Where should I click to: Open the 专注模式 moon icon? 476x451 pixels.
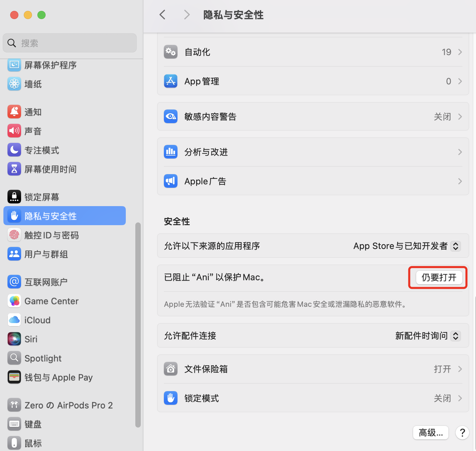14,150
